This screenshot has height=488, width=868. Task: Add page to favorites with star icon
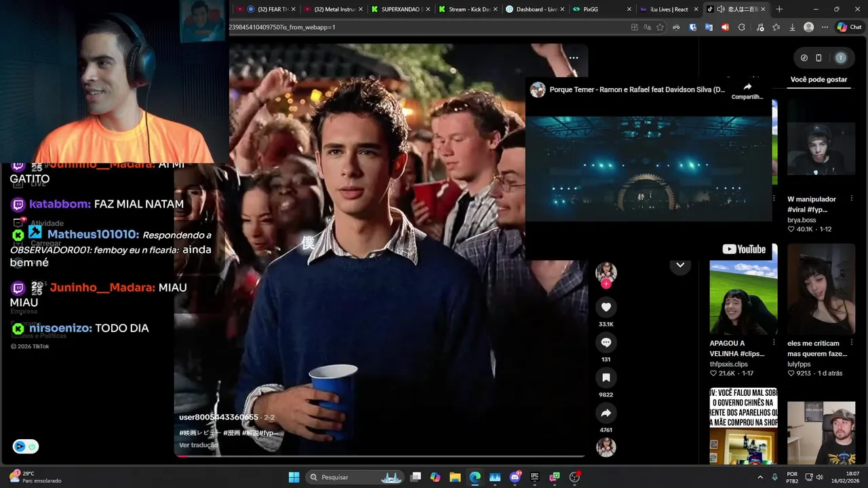click(660, 27)
